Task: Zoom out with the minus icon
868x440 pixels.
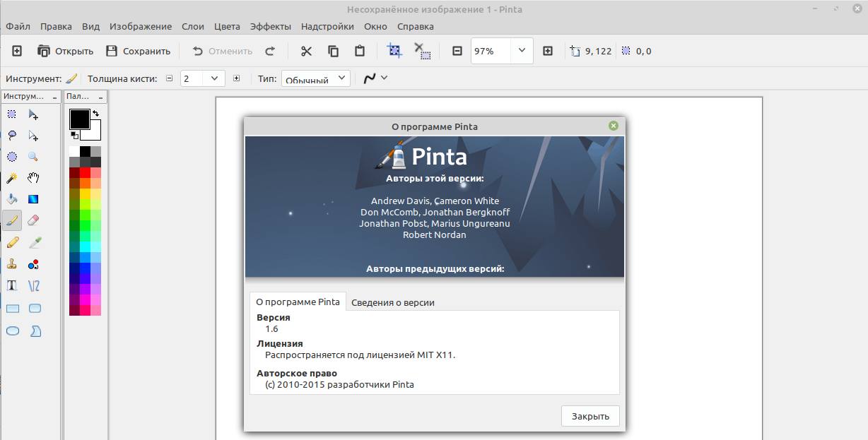Action: tap(457, 51)
